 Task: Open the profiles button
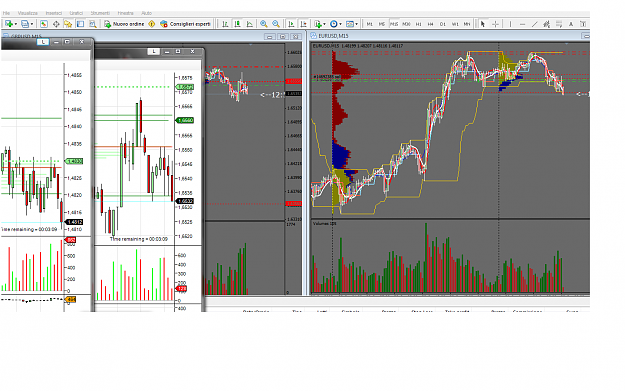coord(25,24)
